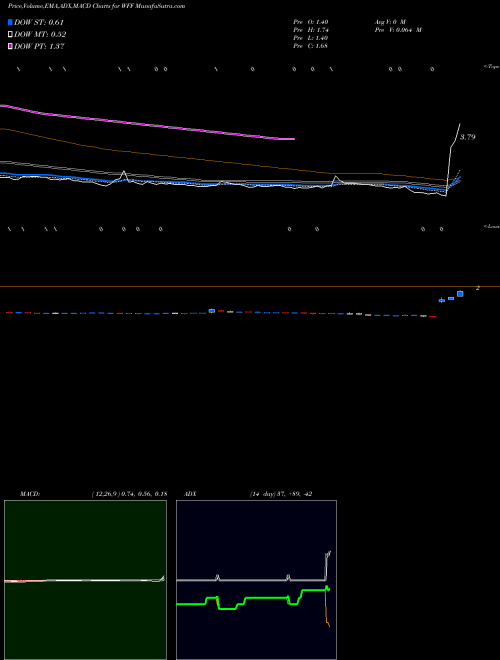This screenshot has height=660, width=500.
Task: Click the ADX (14 day) values text
Action: (281, 494)
